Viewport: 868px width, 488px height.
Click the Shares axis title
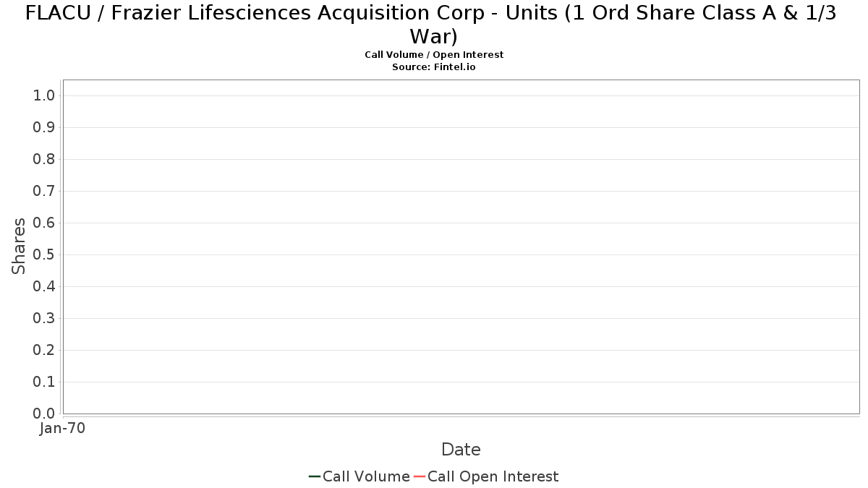pos(19,246)
